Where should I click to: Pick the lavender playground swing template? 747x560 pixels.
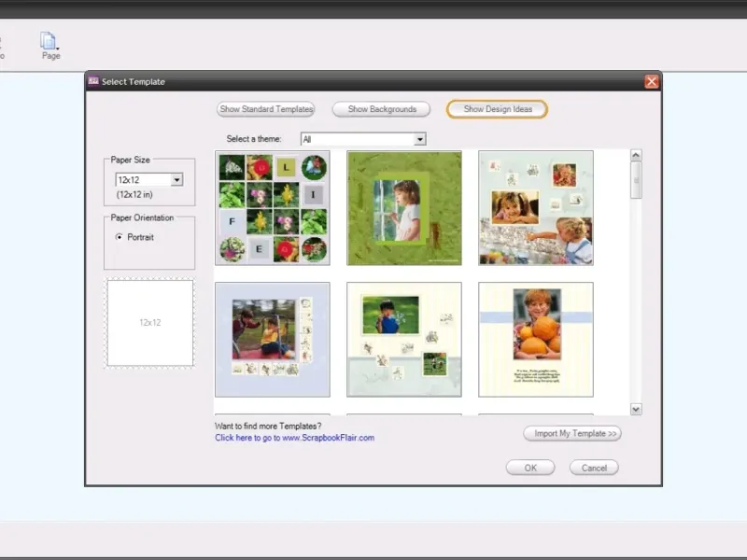tap(273, 340)
